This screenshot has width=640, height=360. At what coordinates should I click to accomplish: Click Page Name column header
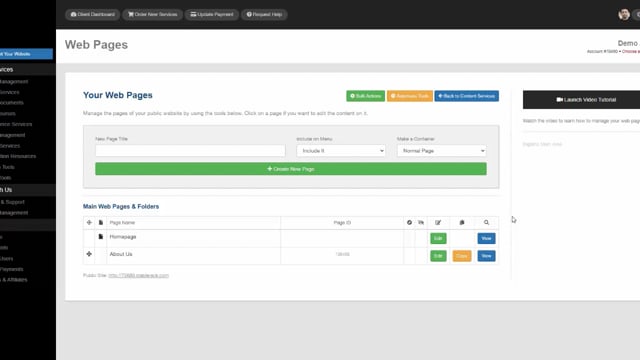[x=122, y=222]
